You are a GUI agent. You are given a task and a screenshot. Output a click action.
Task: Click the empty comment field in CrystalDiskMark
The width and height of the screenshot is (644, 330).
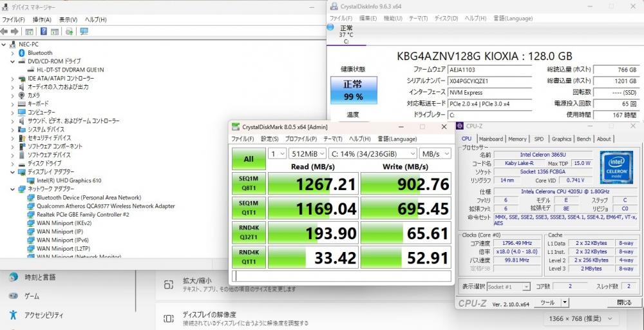tap(341, 276)
